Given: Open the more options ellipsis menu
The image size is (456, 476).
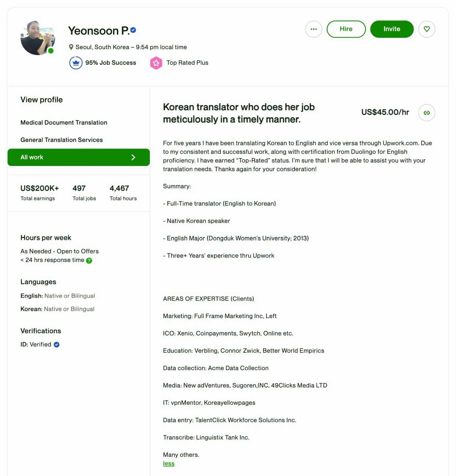Looking at the screenshot, I should (x=313, y=29).
